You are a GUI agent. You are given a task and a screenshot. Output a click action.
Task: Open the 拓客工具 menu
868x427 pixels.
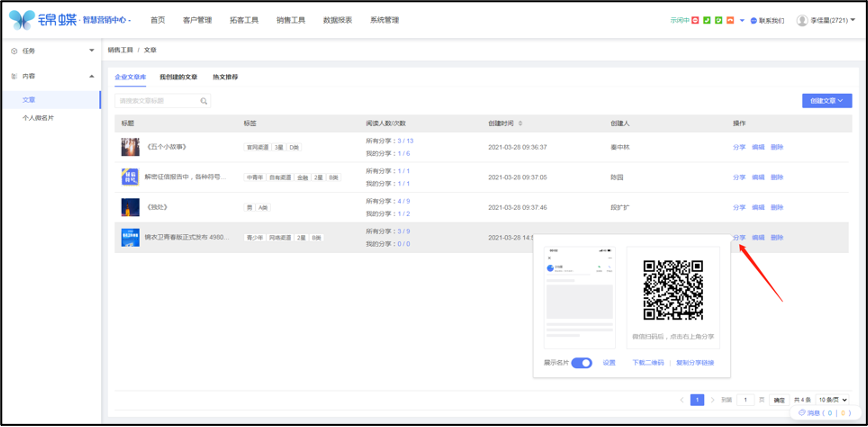[244, 20]
